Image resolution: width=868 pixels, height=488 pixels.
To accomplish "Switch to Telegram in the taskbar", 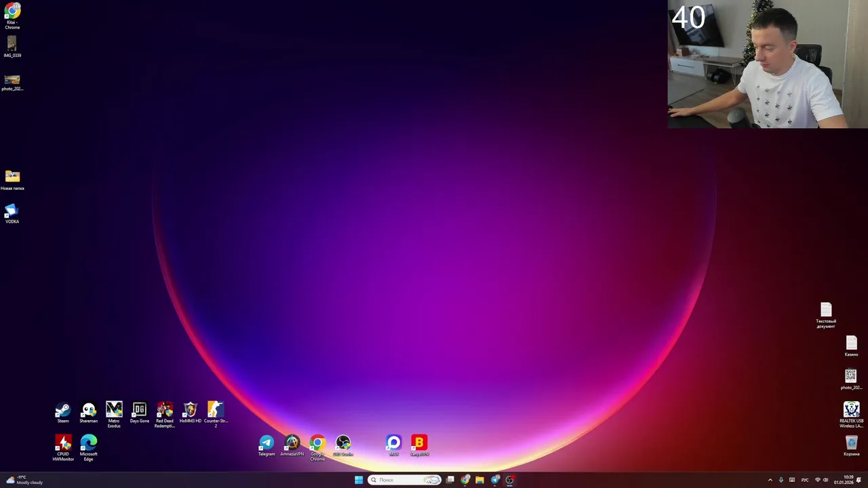I will point(495,480).
